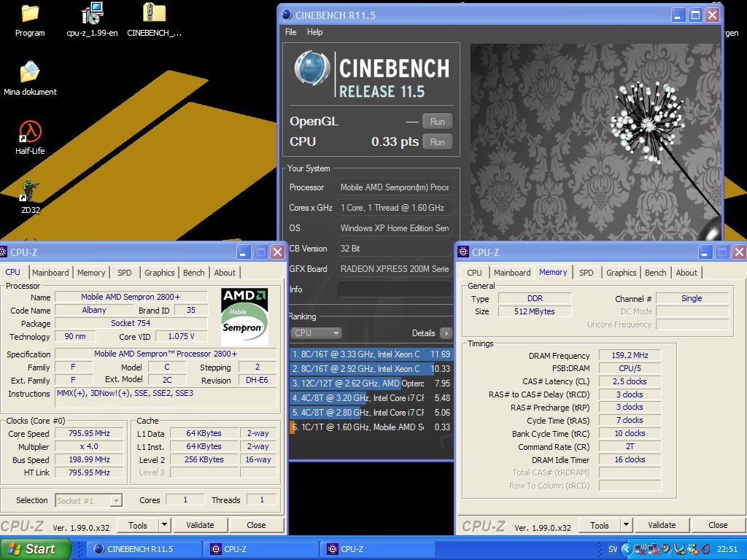Select ranking row 1 Intel Xeon 3.33 GHz

coord(371,354)
